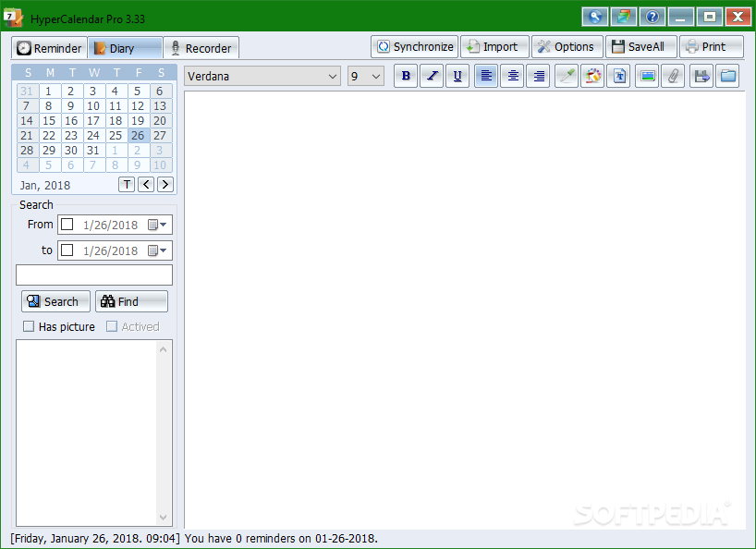Check the Has picture checkbox
This screenshot has width=756, height=549.
(x=29, y=326)
